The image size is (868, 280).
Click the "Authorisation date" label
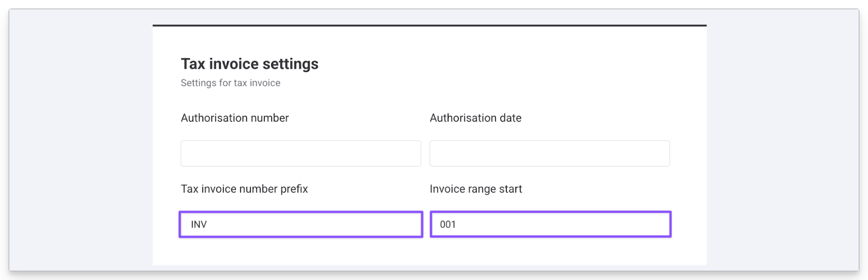pos(475,118)
